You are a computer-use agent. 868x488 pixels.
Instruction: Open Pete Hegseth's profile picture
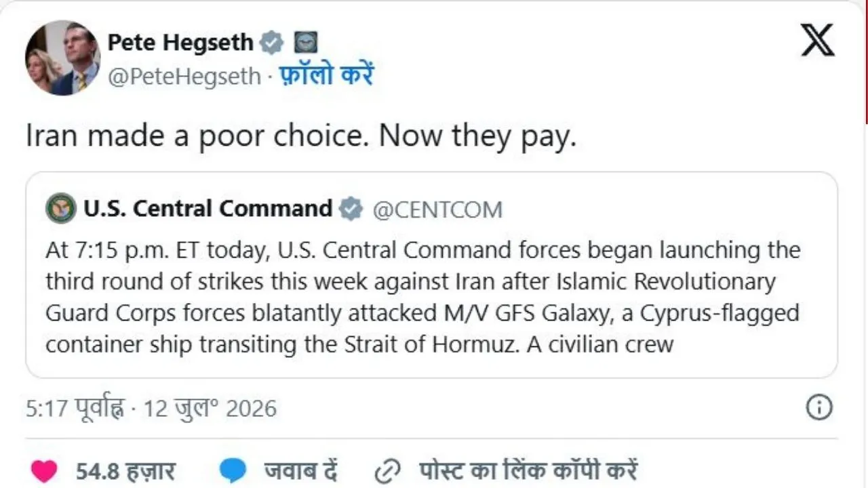click(62, 58)
